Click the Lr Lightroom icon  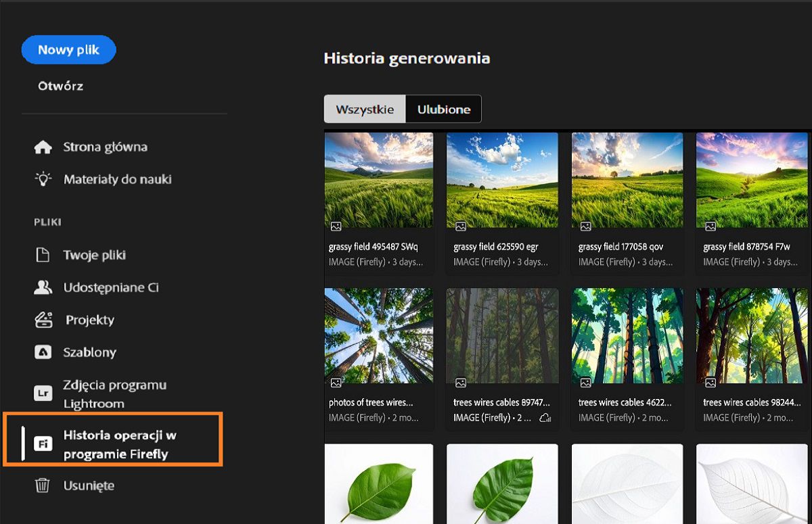click(x=43, y=393)
